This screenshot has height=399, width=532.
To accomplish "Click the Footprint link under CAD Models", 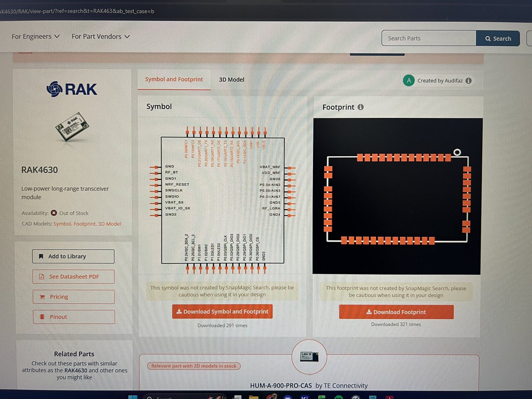I will 85,224.
